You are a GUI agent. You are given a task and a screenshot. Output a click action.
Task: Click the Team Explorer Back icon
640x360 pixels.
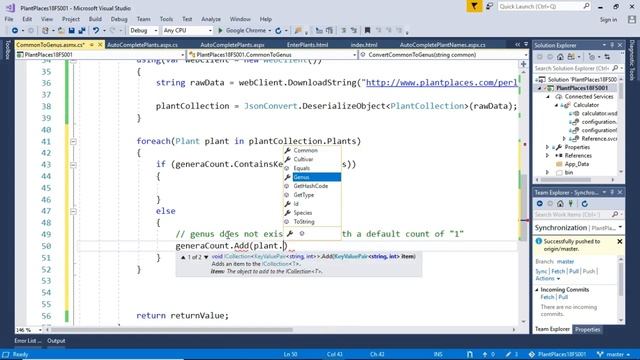pos(540,204)
